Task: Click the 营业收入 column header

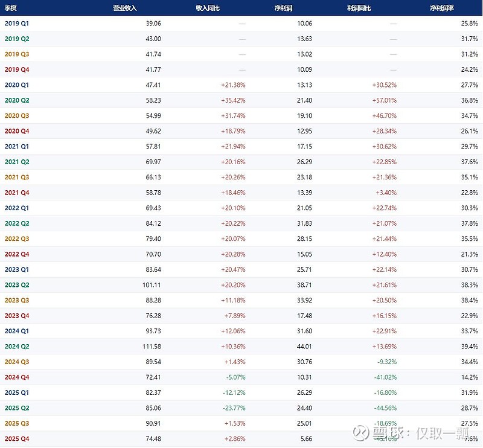Action: point(125,8)
